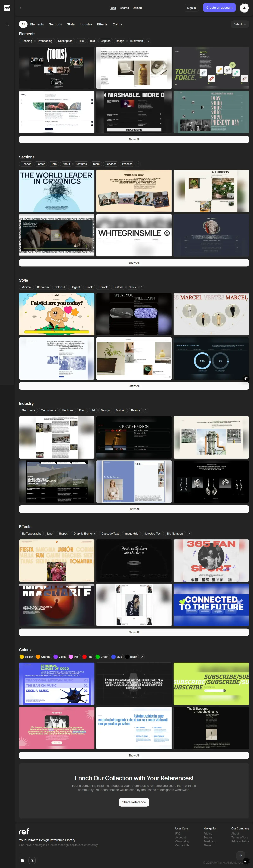Open THE WORLD LEADER IN CRYONICS thumbnail
The height and width of the screenshot is (868, 253).
tap(57, 191)
